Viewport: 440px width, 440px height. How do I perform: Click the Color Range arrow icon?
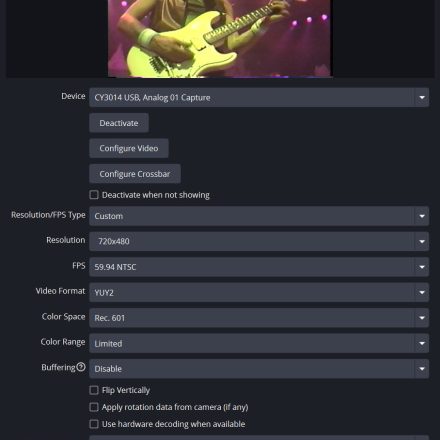click(x=422, y=343)
